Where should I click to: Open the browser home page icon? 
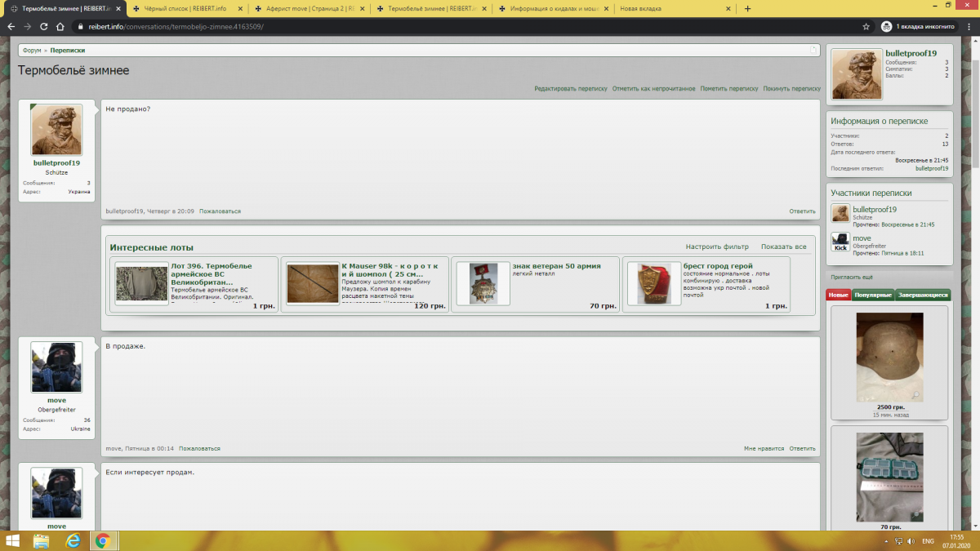click(x=60, y=26)
